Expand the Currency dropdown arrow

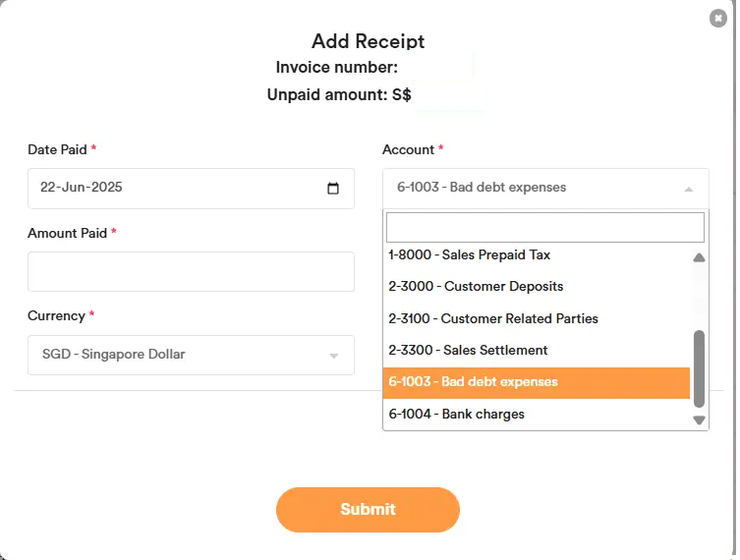click(x=334, y=356)
